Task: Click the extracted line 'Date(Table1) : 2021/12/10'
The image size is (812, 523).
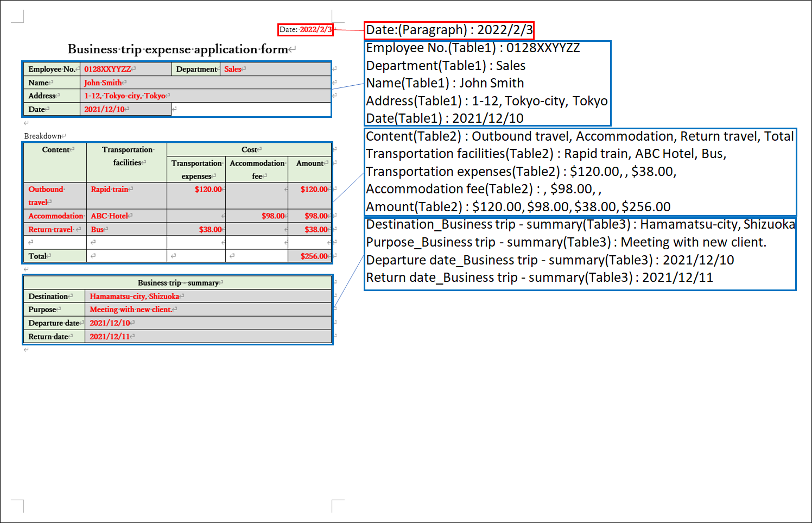Action: point(445,118)
